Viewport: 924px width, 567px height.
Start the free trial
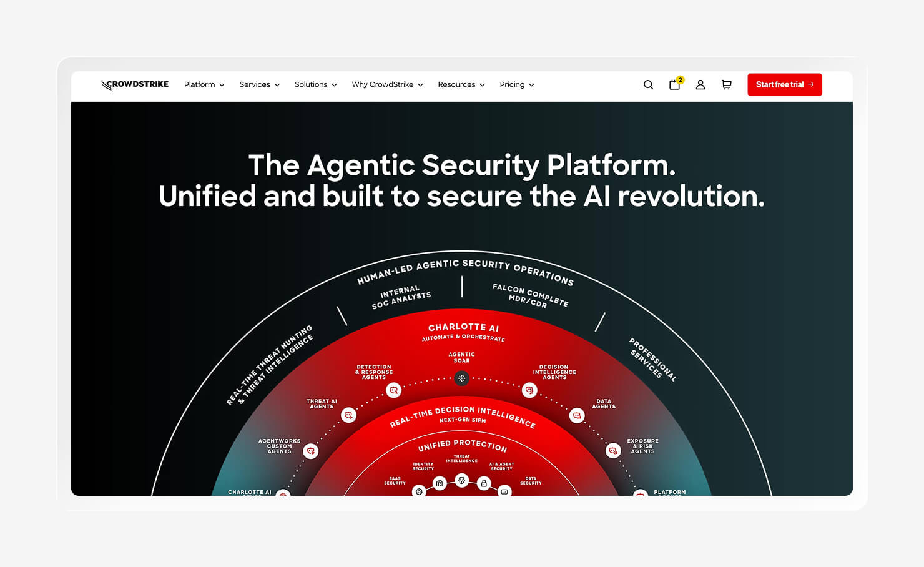[785, 85]
